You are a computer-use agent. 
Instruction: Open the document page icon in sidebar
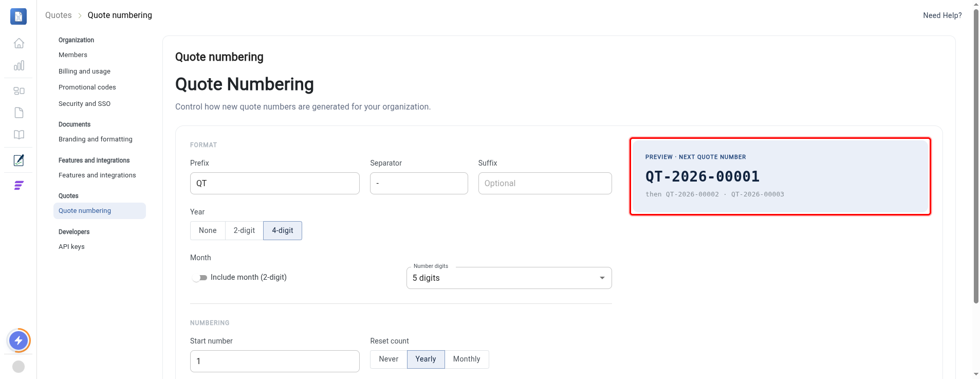pos(19,113)
